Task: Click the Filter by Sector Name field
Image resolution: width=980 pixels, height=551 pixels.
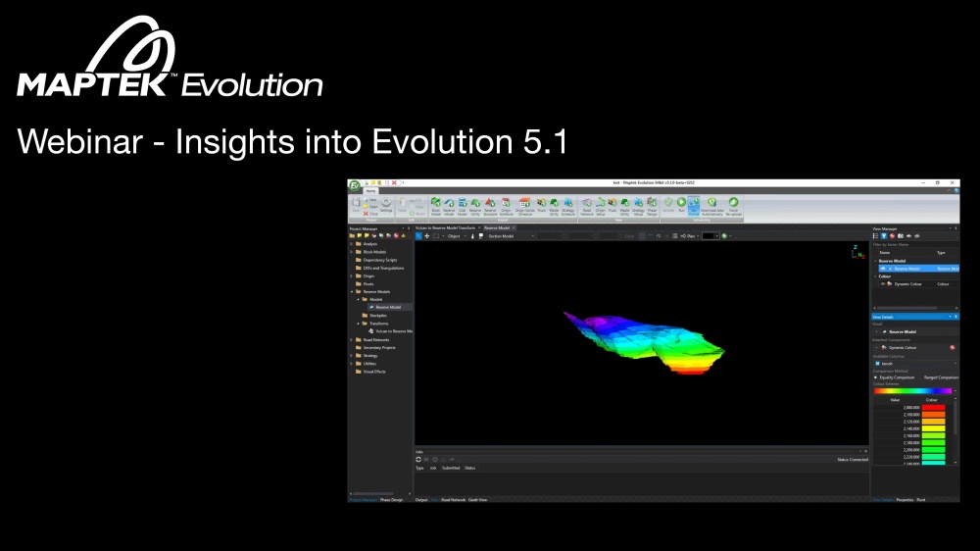Action: (915, 244)
